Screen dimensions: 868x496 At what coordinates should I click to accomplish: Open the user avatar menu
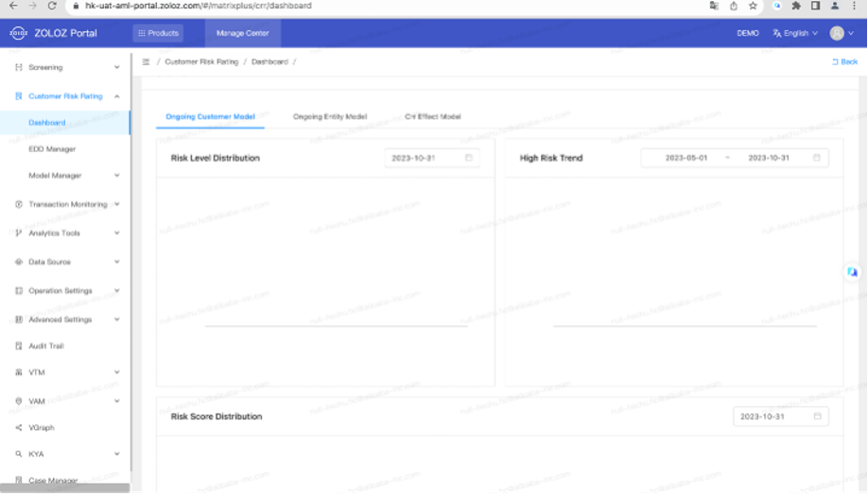point(842,33)
